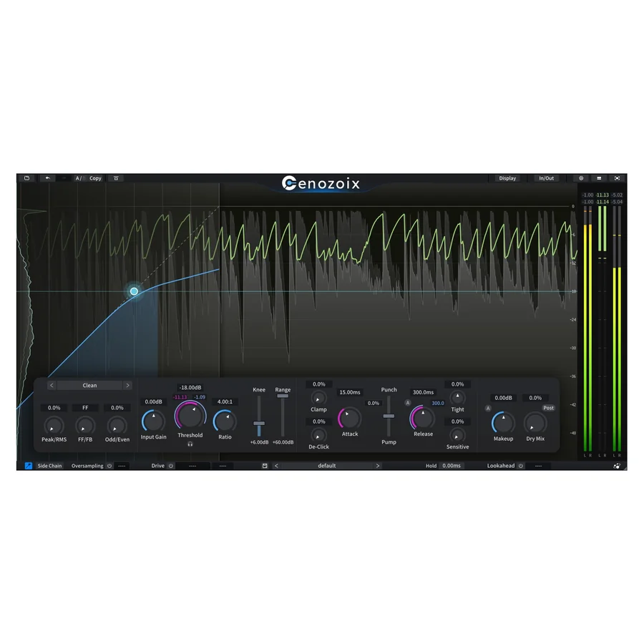Go to next preset after default
Image resolution: width=644 pixels, height=644 pixels.
pyautogui.click(x=378, y=466)
